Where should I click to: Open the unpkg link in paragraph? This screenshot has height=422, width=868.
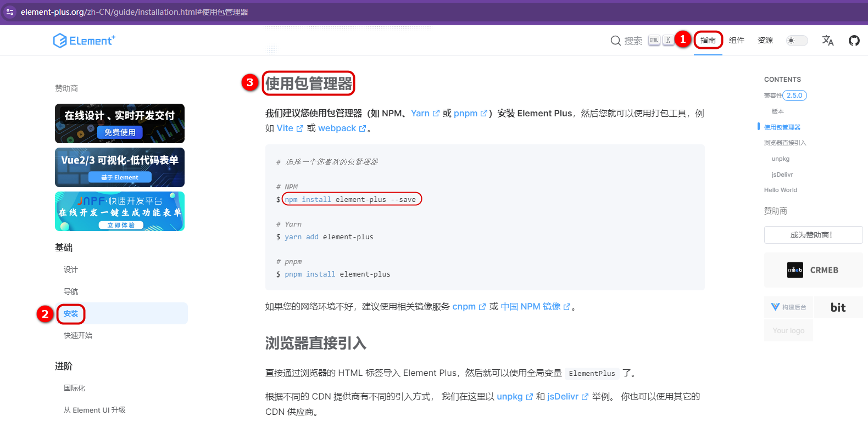point(515,396)
